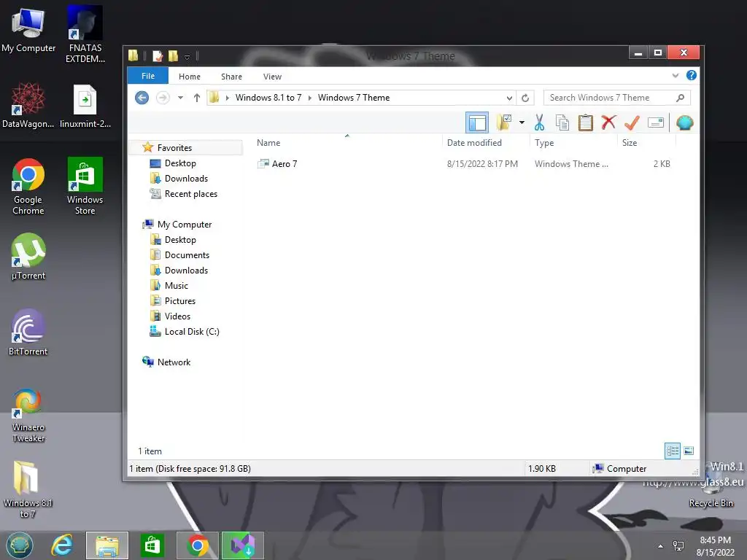This screenshot has width=747, height=560.
Task: Switch to the Share ribbon tab
Action: pos(231,77)
